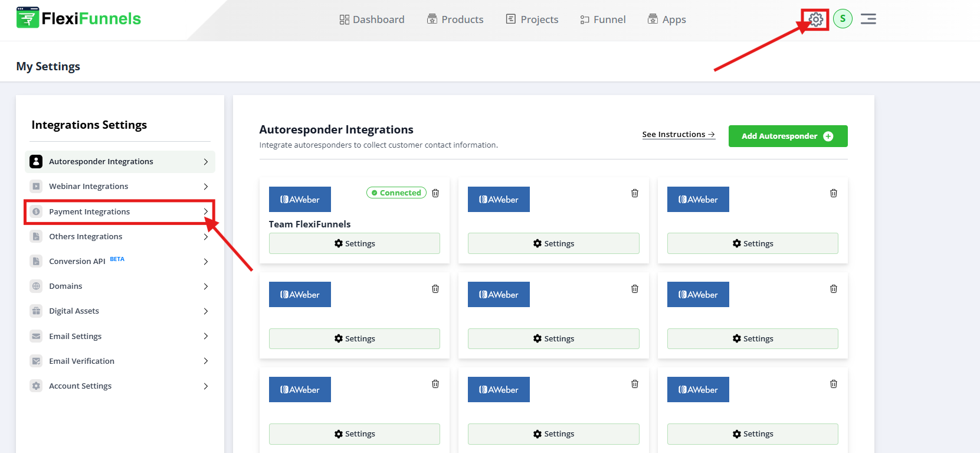This screenshot has width=980, height=453.
Task: Click the Email Verification checked-envelope icon
Action: coord(36,361)
